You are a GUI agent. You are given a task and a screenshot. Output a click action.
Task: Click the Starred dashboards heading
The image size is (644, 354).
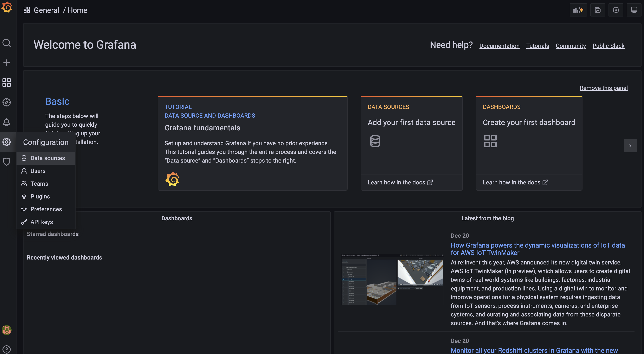pyautogui.click(x=53, y=234)
